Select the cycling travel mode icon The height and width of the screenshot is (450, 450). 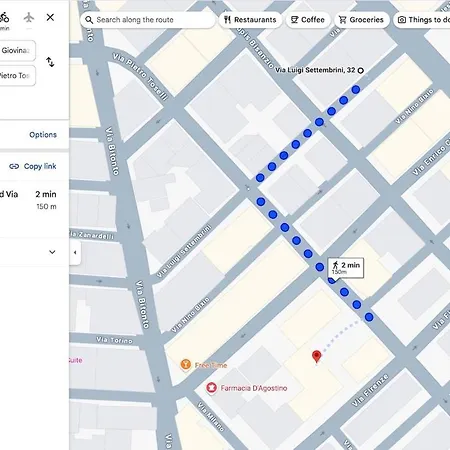tap(4, 17)
